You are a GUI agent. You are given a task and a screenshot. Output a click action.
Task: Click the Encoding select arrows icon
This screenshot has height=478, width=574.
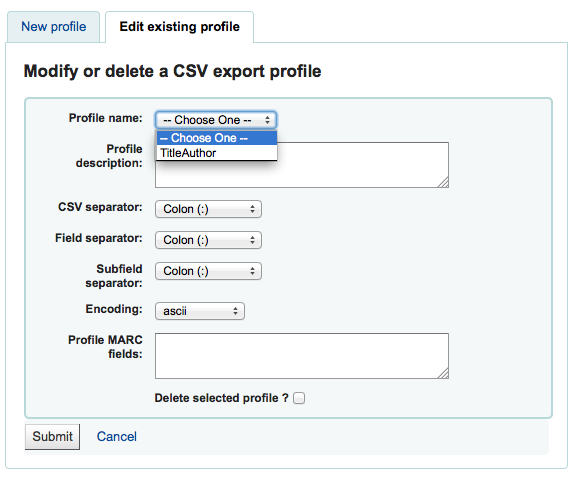coord(235,311)
